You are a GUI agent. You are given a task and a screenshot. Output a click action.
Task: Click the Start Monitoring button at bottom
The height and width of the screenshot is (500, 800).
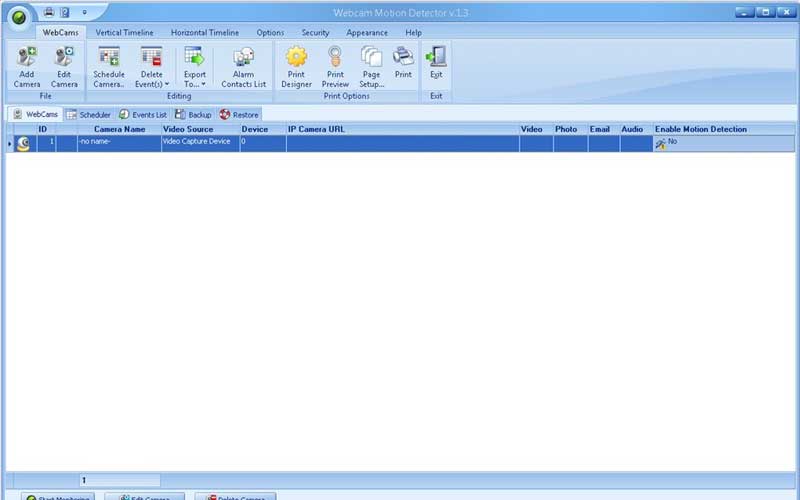tap(58, 497)
